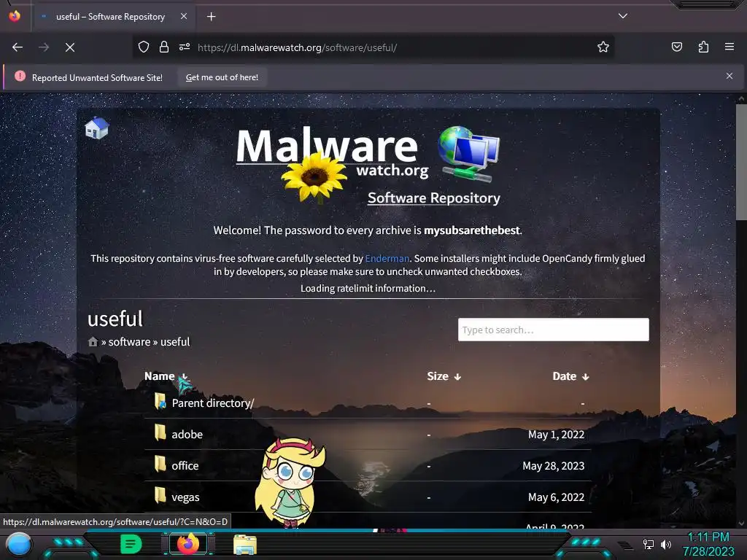Click the blue house home icon
This screenshot has height=560, width=747.
click(97, 128)
